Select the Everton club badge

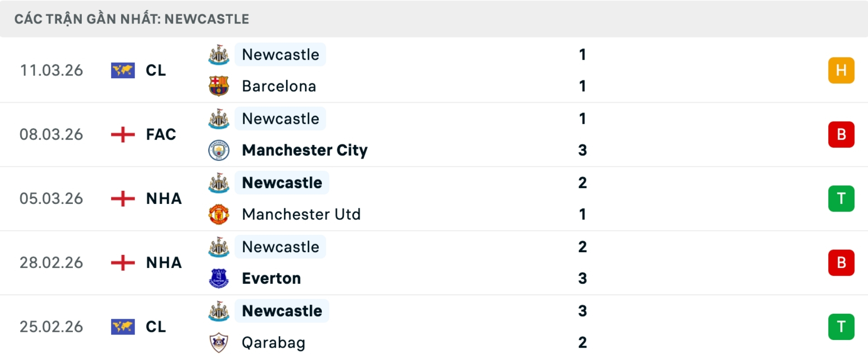click(218, 278)
